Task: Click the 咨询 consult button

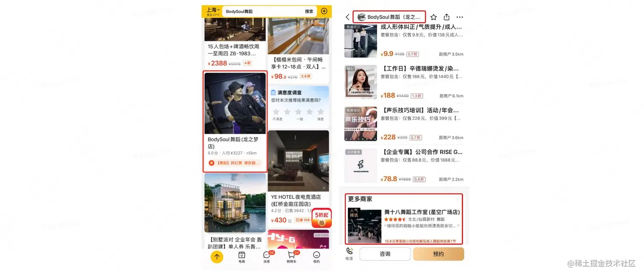Action: point(385,254)
